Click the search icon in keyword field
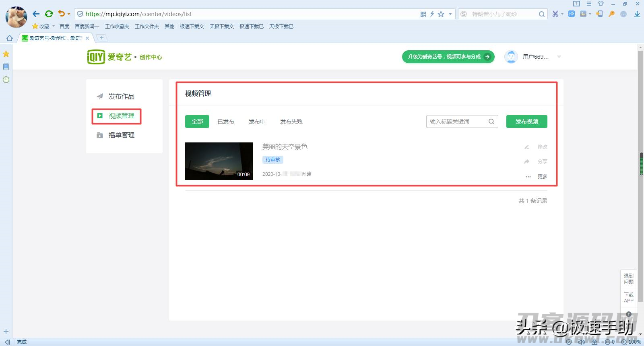 point(491,122)
